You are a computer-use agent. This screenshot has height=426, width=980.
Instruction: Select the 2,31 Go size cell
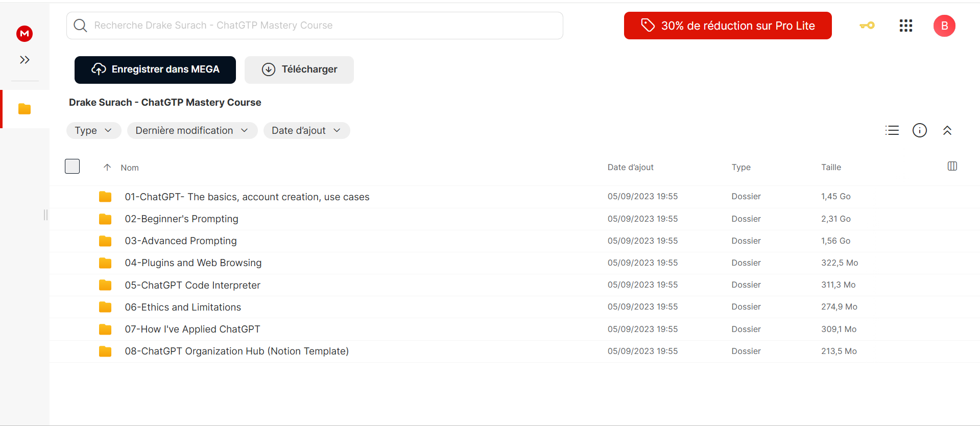point(836,219)
